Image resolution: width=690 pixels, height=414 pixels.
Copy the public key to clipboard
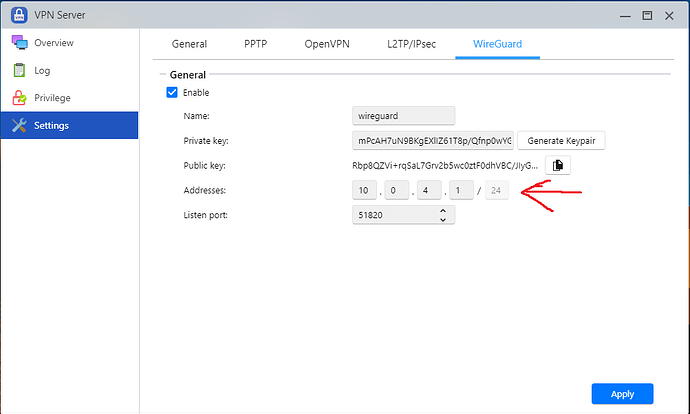(558, 164)
